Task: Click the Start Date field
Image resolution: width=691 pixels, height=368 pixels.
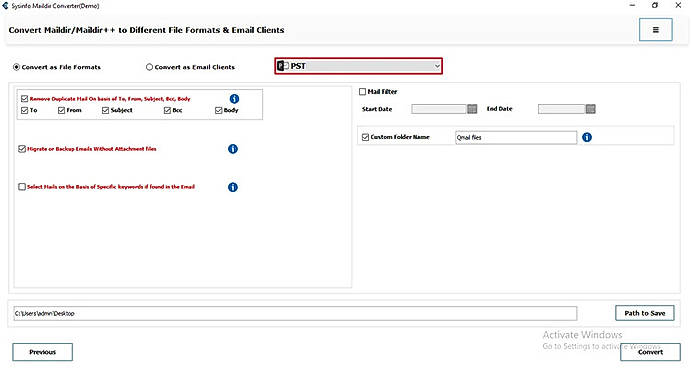Action: 439,109
